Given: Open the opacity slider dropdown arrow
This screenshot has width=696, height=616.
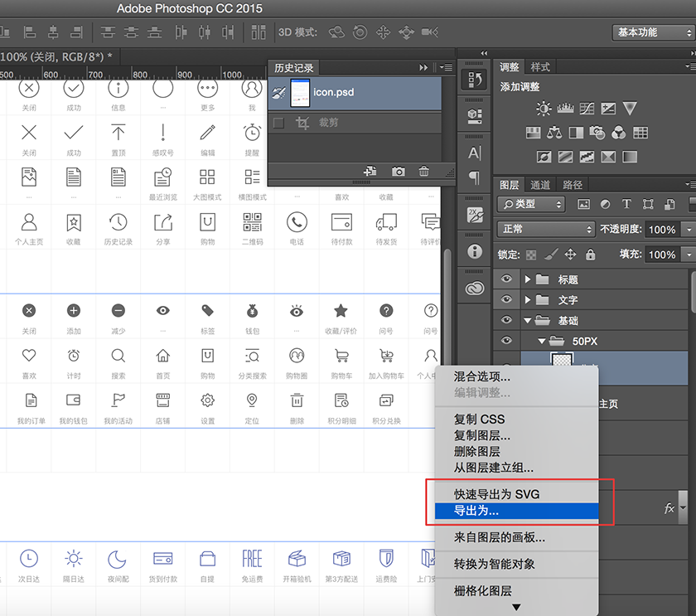Looking at the screenshot, I should tap(689, 230).
